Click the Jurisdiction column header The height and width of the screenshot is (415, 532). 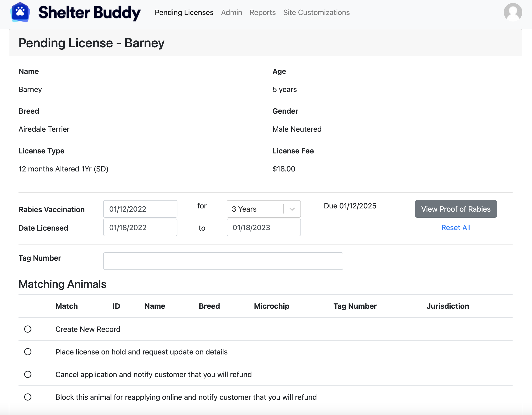[448, 306]
